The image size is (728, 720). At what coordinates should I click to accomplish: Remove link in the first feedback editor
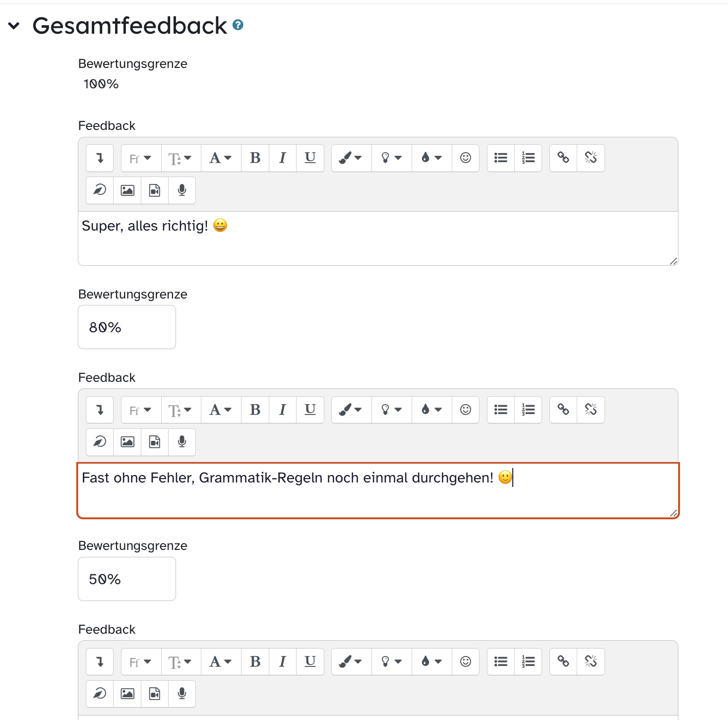pyautogui.click(x=591, y=158)
